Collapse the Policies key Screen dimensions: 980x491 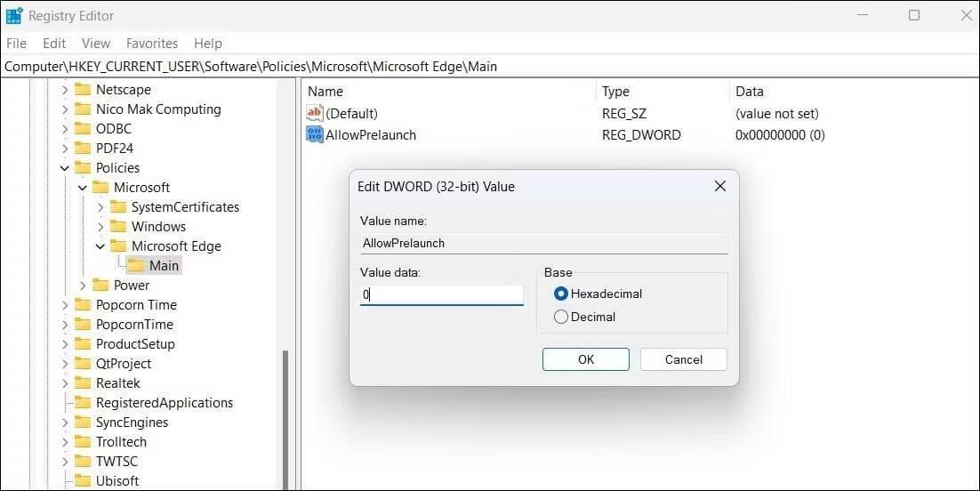pyautogui.click(x=65, y=167)
